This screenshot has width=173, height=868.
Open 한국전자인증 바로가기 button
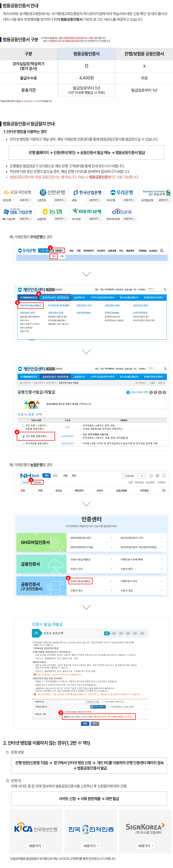pyautogui.click(x=91, y=846)
